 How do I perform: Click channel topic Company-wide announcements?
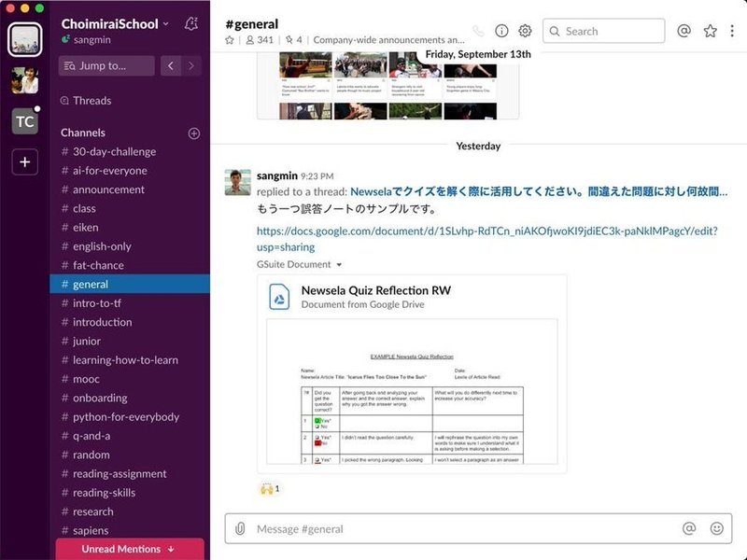[x=388, y=40]
